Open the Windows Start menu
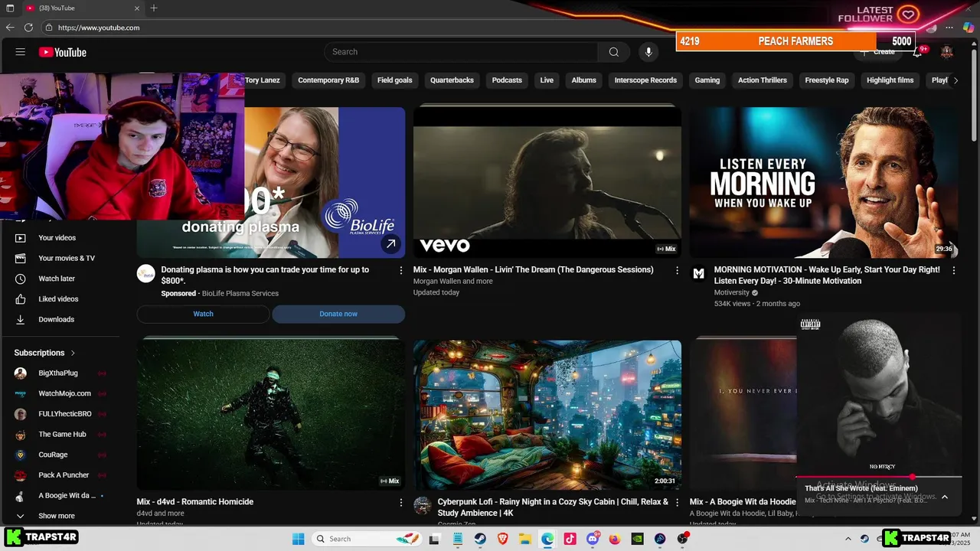This screenshot has width=980, height=551. 298,539
